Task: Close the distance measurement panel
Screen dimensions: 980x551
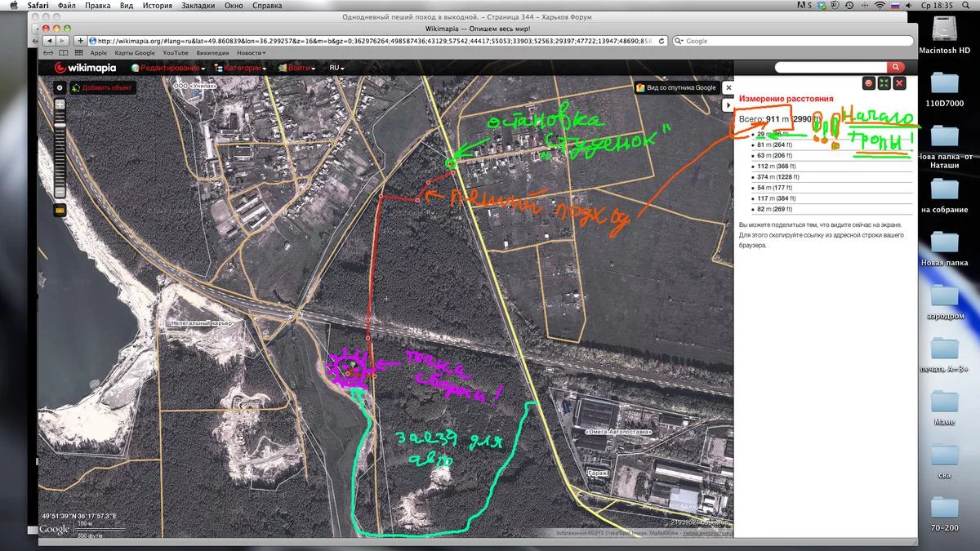Action: point(899,83)
